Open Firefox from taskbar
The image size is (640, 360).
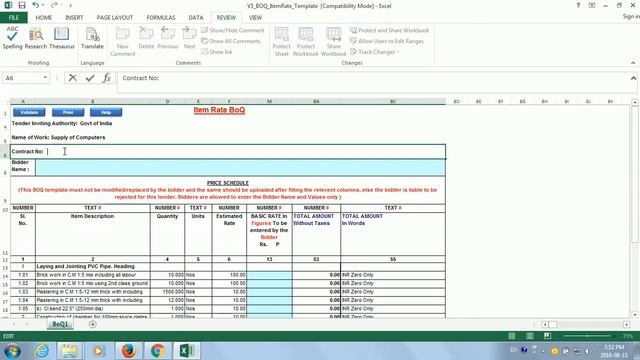[x=128, y=351]
